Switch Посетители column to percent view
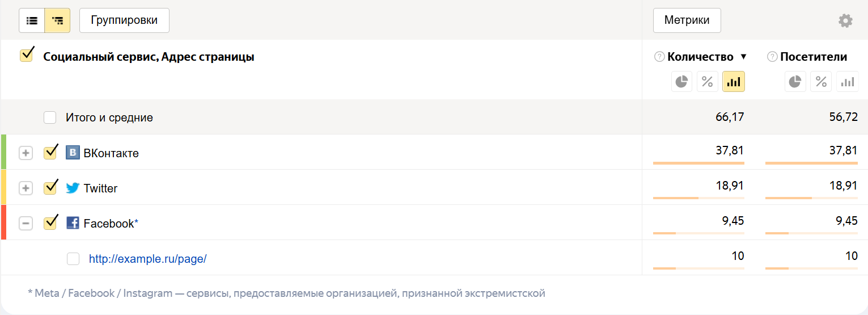Image resolution: width=868 pixels, height=315 pixels. click(x=821, y=82)
